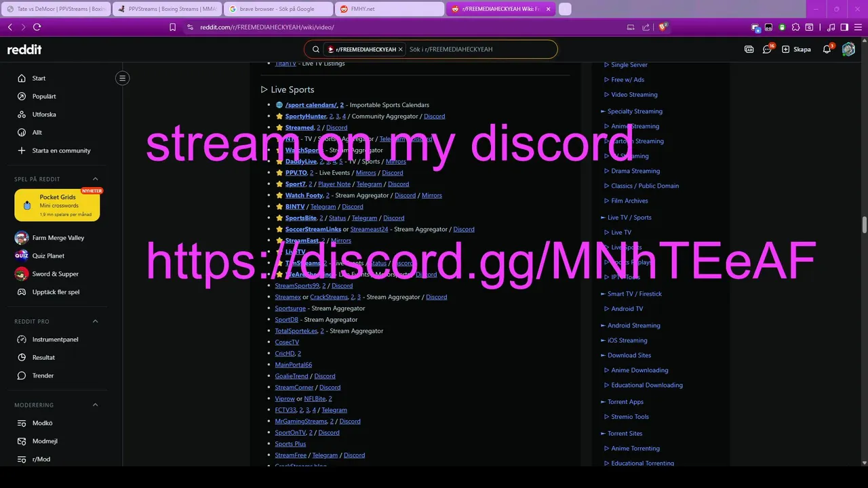Image resolution: width=868 pixels, height=488 pixels.
Task: Open the CricHD link
Action: [285, 354]
